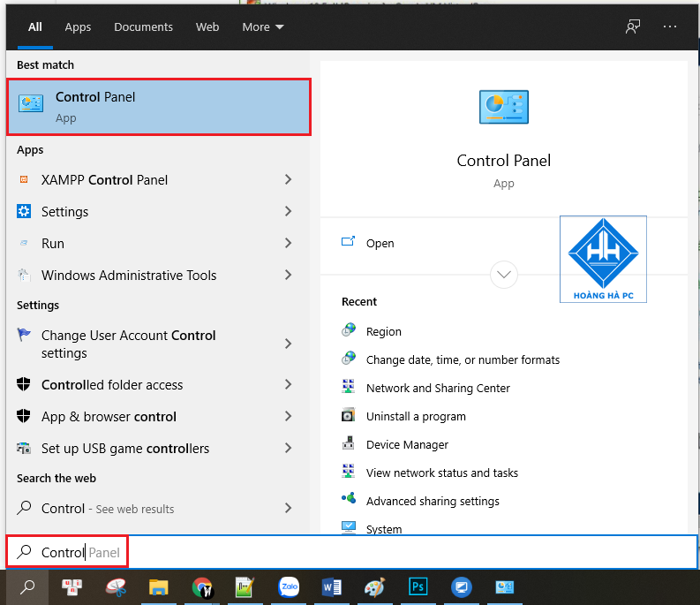This screenshot has height=605, width=700.
Task: Click the XAMPP Control Panel icon
Action: [24, 179]
